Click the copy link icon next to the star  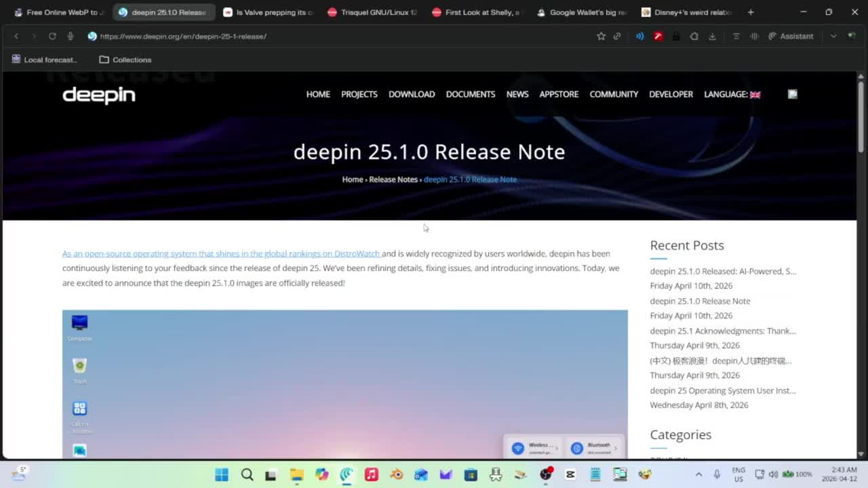point(616,36)
